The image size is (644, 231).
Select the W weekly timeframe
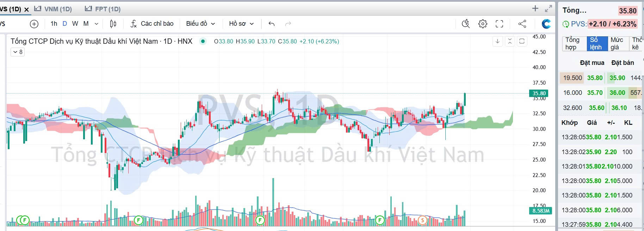pyautogui.click(x=75, y=24)
